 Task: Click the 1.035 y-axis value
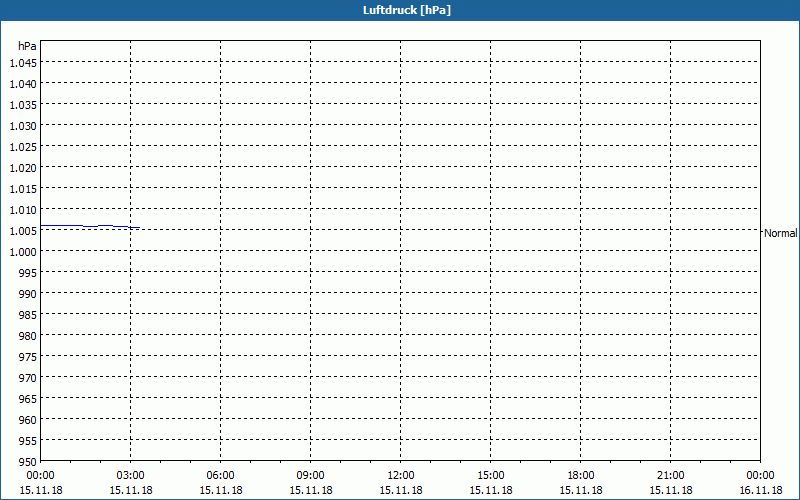coord(23,105)
